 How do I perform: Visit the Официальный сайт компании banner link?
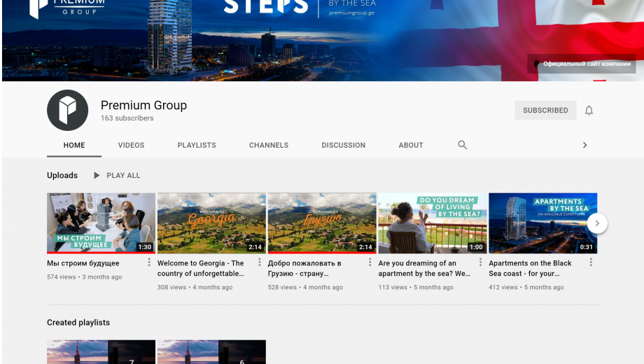[x=582, y=64]
